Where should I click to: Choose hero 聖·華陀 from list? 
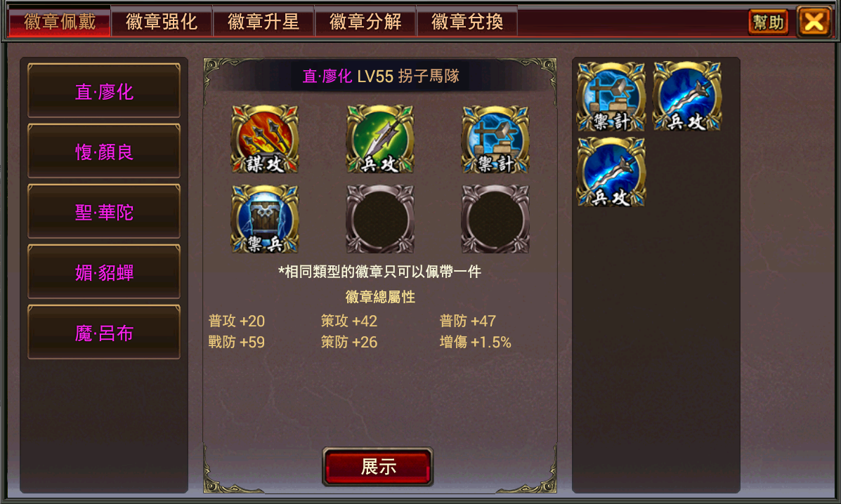coord(104,212)
